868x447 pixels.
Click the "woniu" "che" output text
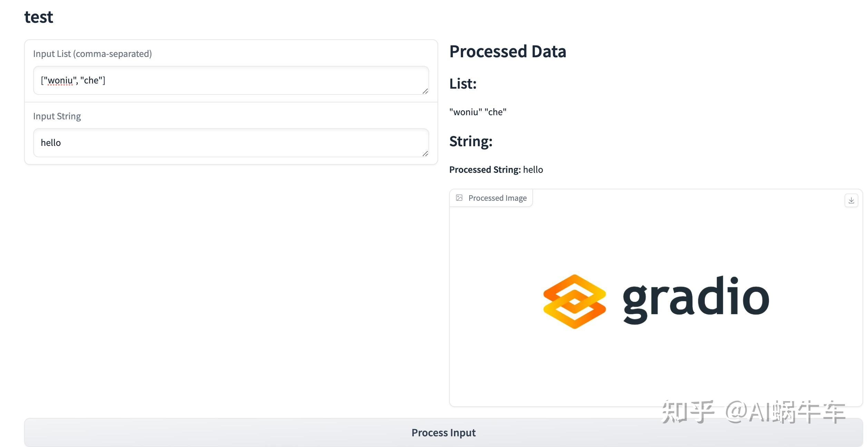478,112
